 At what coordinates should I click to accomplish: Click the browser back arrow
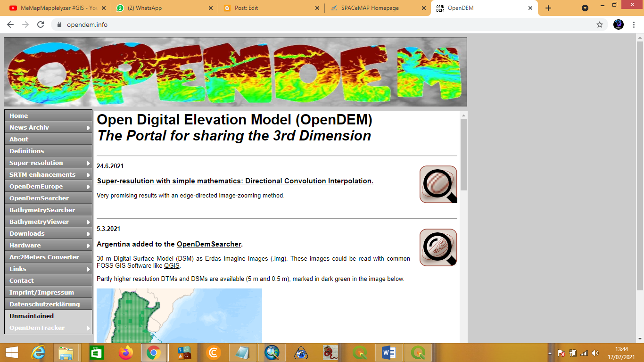11,25
